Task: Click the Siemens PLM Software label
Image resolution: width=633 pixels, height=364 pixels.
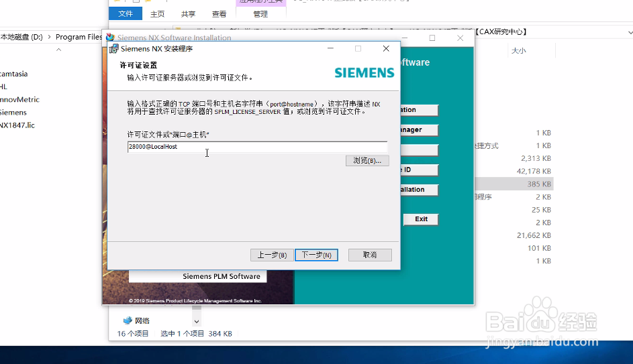Action: coord(222,277)
